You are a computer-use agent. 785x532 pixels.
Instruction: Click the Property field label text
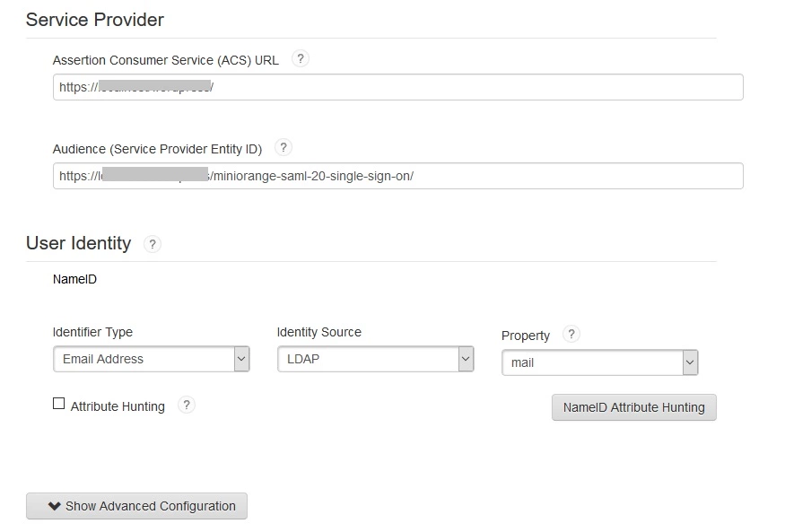pos(525,336)
